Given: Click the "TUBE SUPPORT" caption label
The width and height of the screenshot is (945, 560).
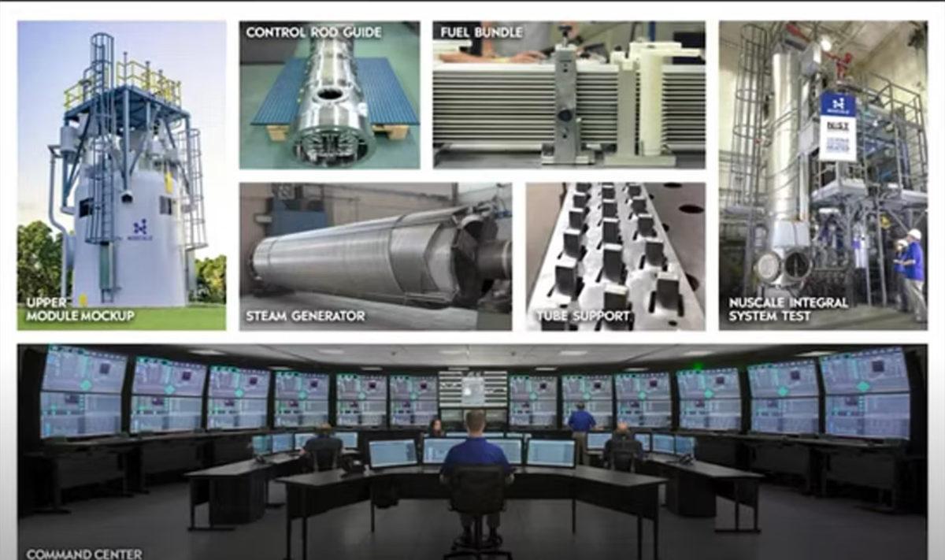Looking at the screenshot, I should pos(583,316).
